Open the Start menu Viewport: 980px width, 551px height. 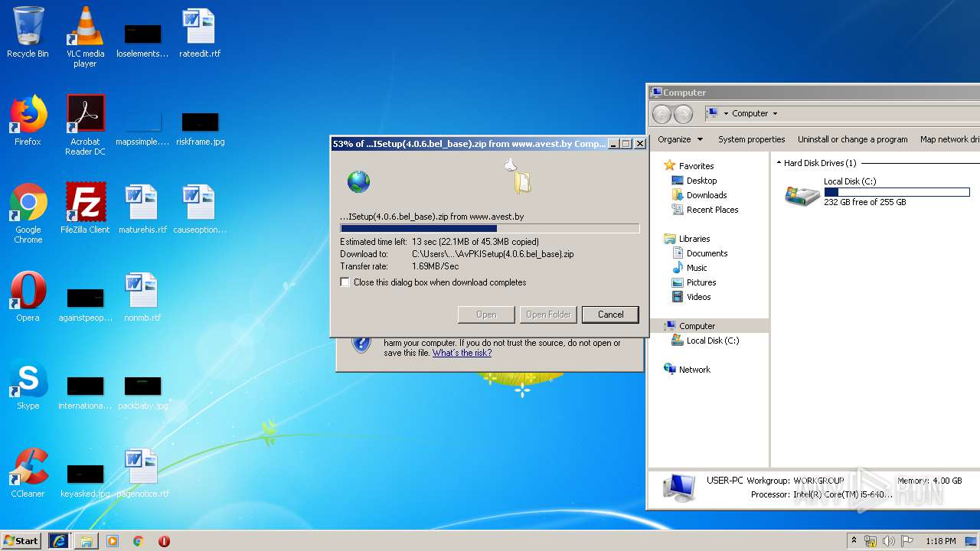21,540
